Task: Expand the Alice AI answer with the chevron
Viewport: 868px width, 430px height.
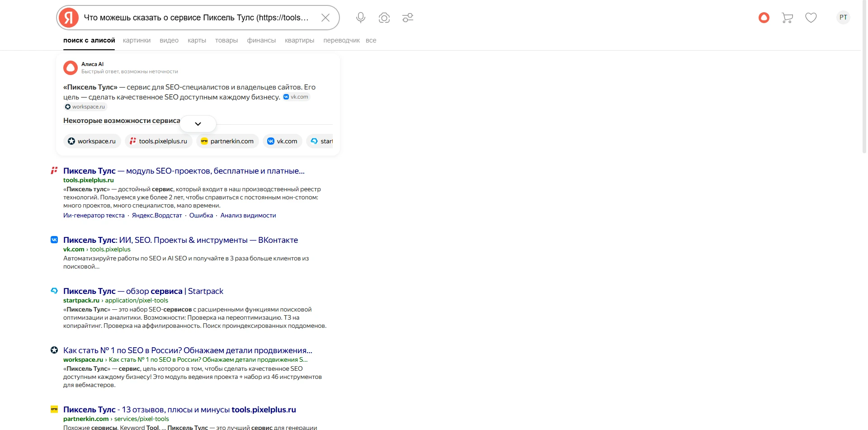Action: coord(198,123)
